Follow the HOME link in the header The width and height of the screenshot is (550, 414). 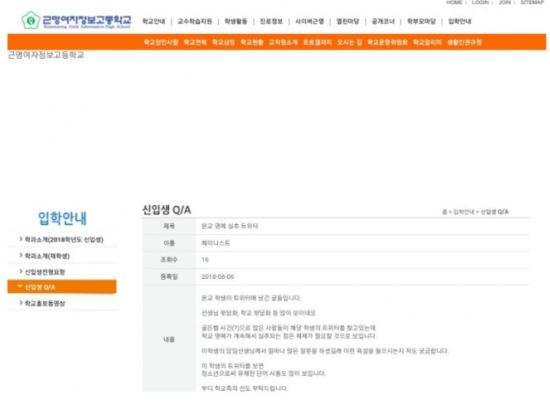pyautogui.click(x=454, y=2)
